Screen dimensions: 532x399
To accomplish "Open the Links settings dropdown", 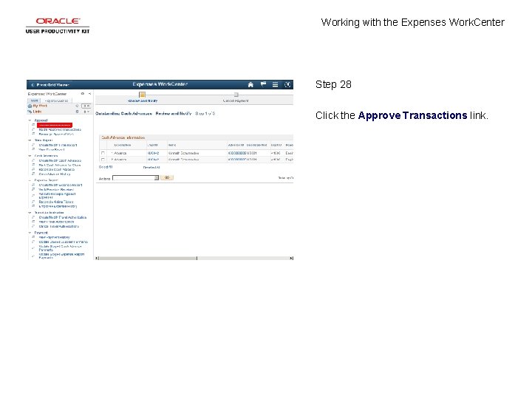I will click(x=86, y=112).
